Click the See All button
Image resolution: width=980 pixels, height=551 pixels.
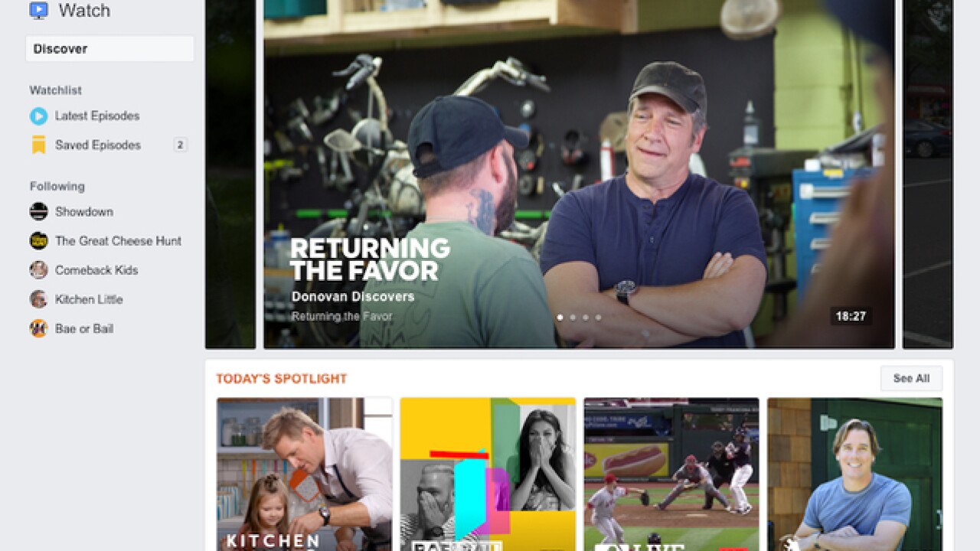pos(911,379)
